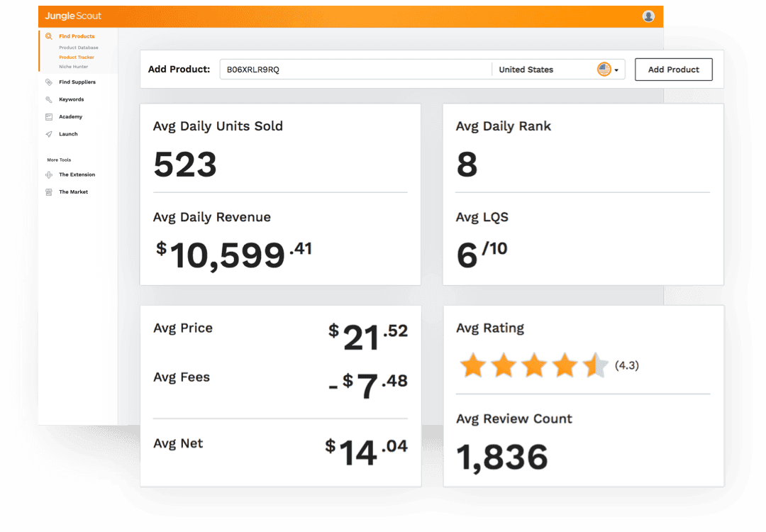Click the Avg Daily Rank value 8

467,165
